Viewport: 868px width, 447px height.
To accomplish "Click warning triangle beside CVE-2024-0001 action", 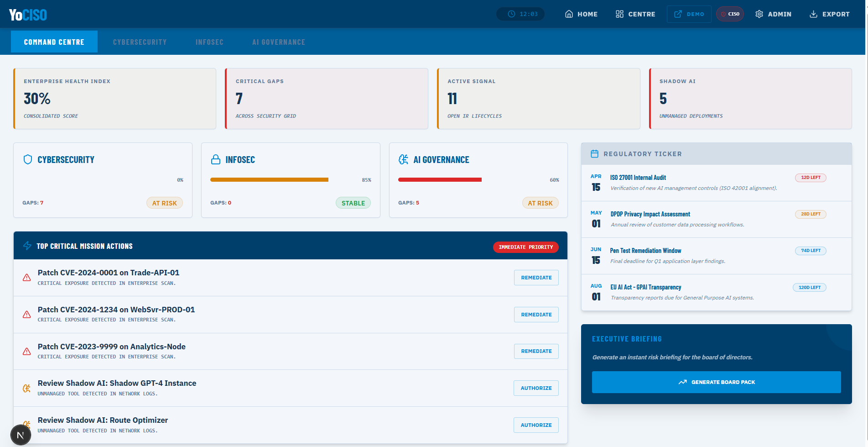I will [x=27, y=278].
